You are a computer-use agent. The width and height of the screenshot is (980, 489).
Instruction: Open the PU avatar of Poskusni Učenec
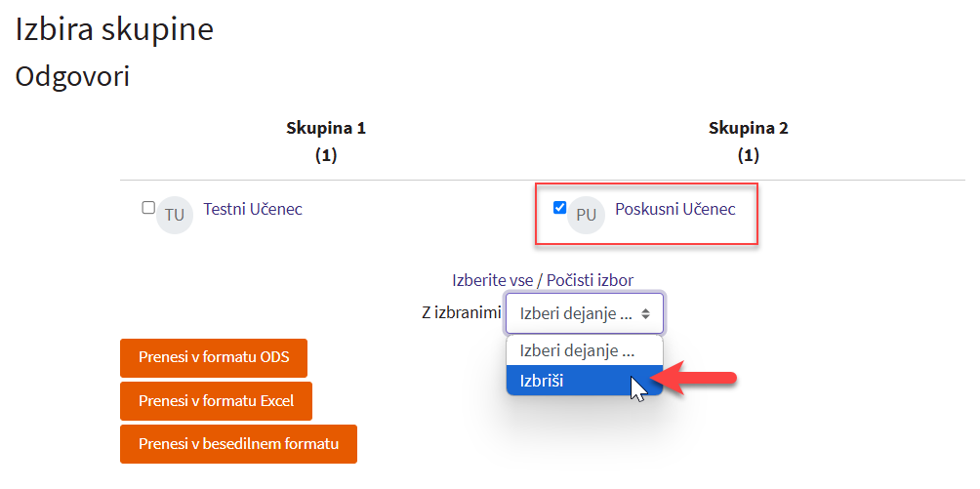pos(586,215)
